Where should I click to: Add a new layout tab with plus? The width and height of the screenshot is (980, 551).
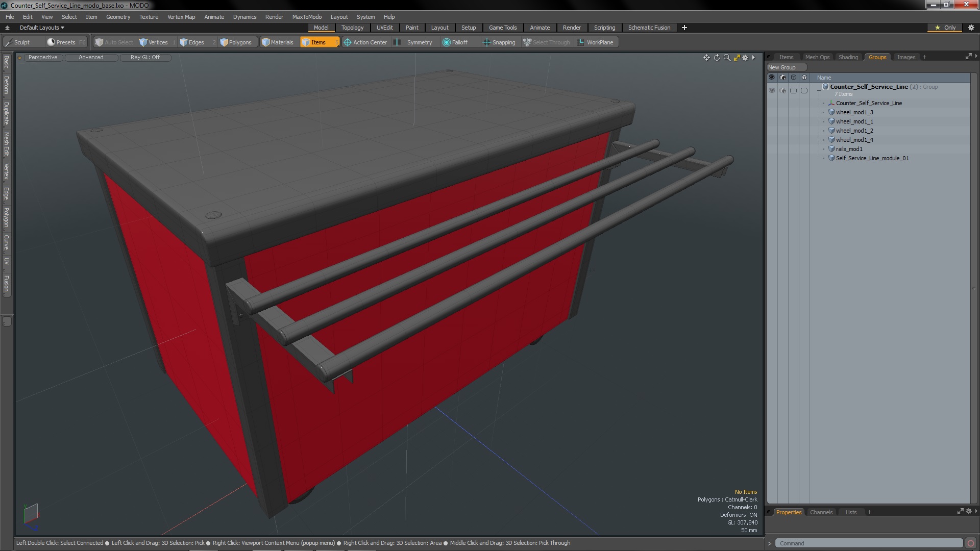(x=684, y=28)
